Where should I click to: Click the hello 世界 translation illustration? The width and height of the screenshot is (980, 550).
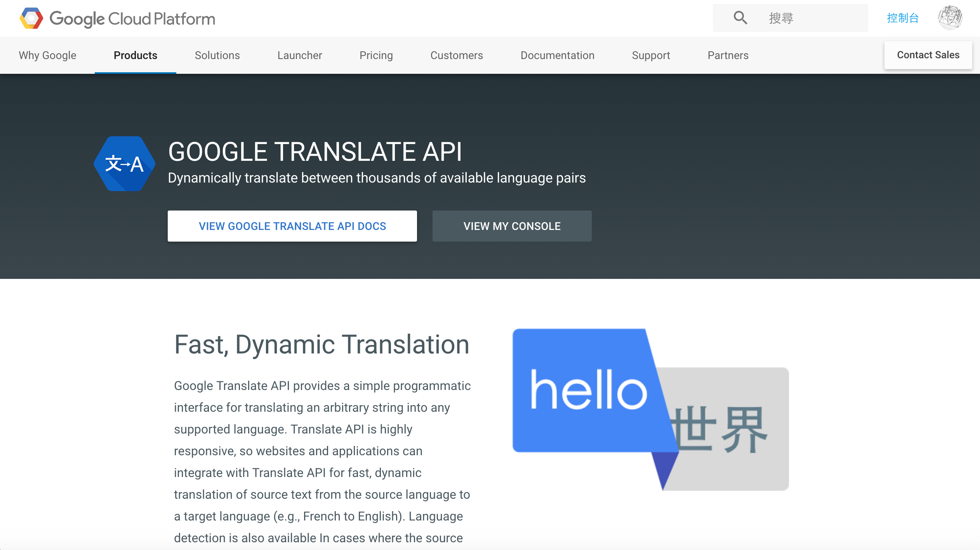(650, 410)
